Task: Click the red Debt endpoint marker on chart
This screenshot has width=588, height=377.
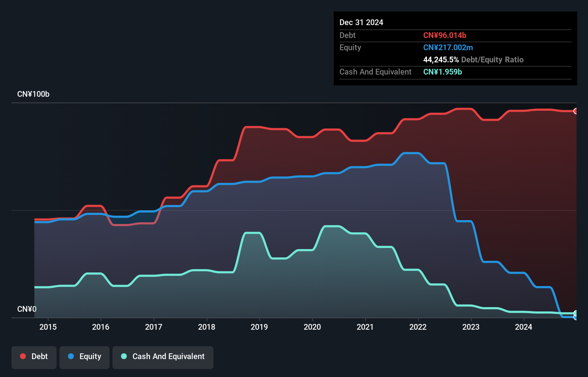Action: [x=575, y=111]
